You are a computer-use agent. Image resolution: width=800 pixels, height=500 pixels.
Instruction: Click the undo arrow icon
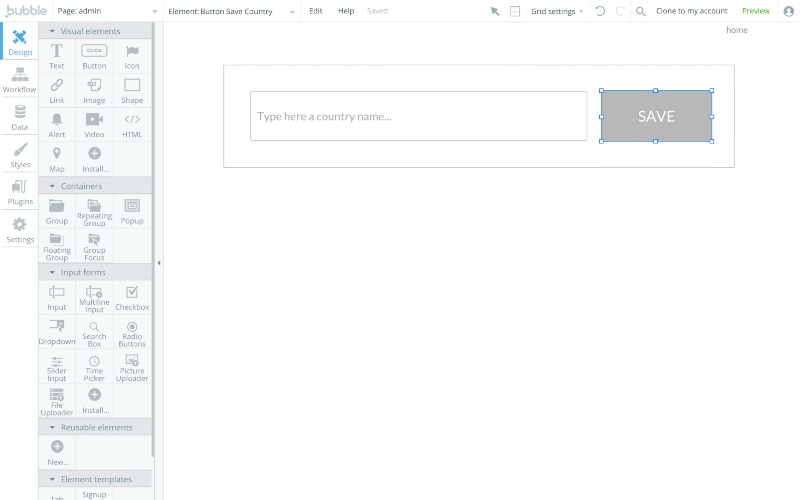pos(600,11)
